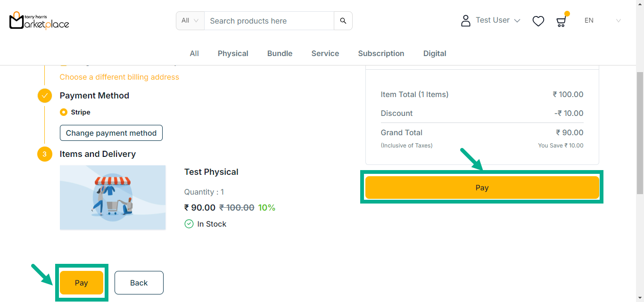Image resolution: width=644 pixels, height=302 pixels.
Task: Switch to the Physical category tab
Action: point(233,54)
